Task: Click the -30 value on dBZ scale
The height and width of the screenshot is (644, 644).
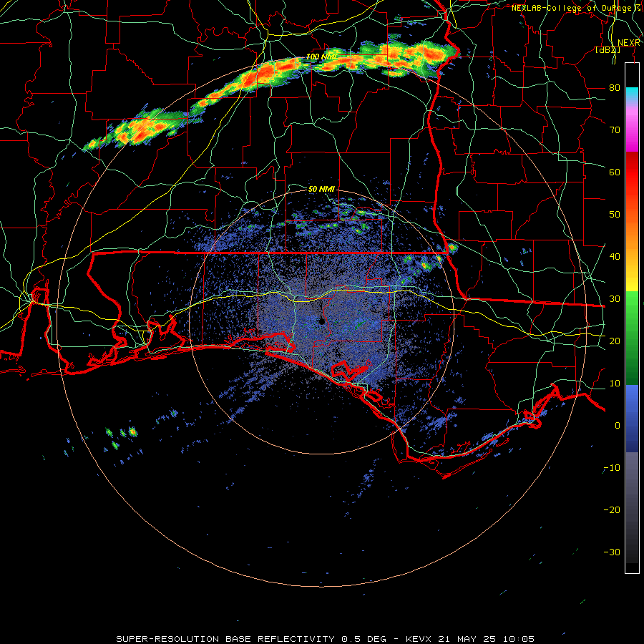Action: [x=612, y=552]
